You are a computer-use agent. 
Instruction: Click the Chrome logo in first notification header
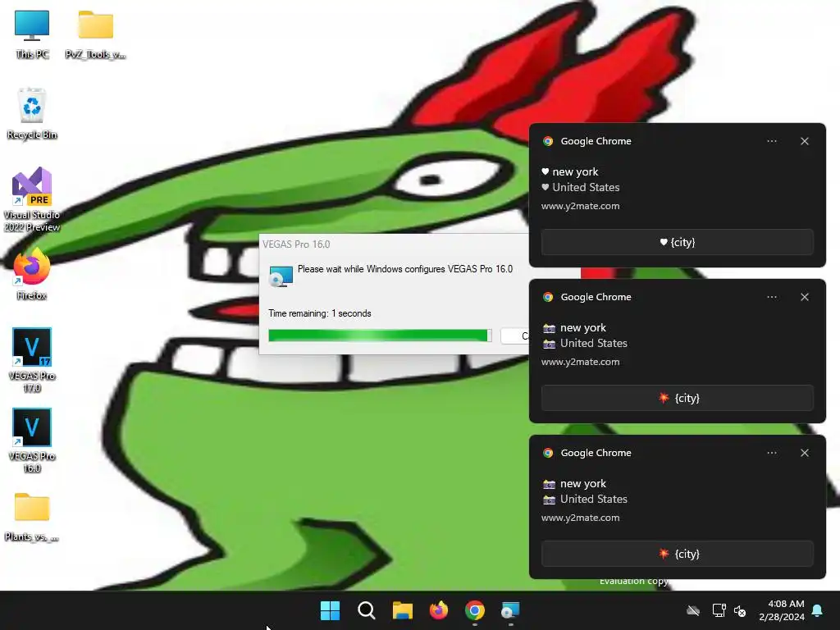(548, 141)
